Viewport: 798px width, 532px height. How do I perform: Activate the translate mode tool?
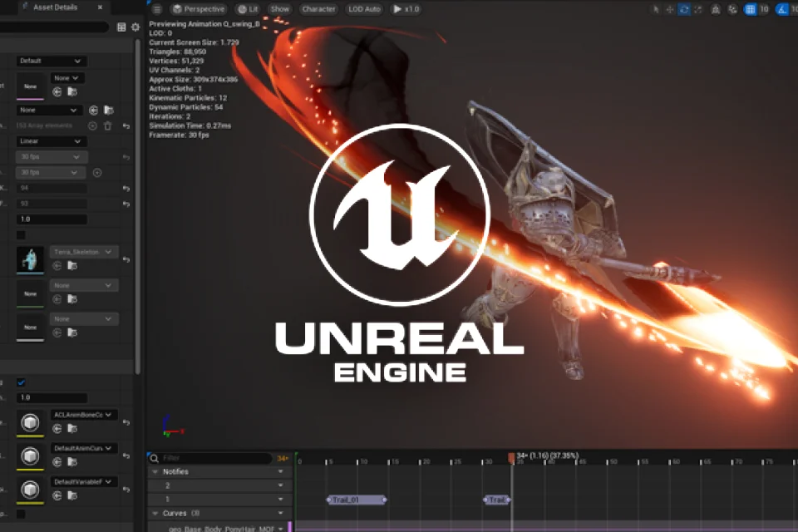point(670,9)
